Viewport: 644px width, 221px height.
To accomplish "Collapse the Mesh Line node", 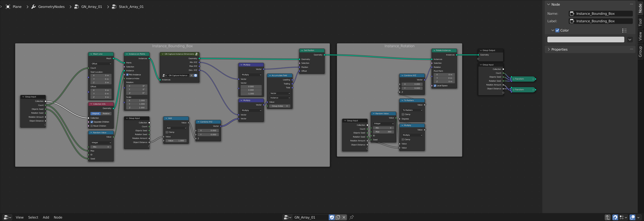I will pos(91,54).
